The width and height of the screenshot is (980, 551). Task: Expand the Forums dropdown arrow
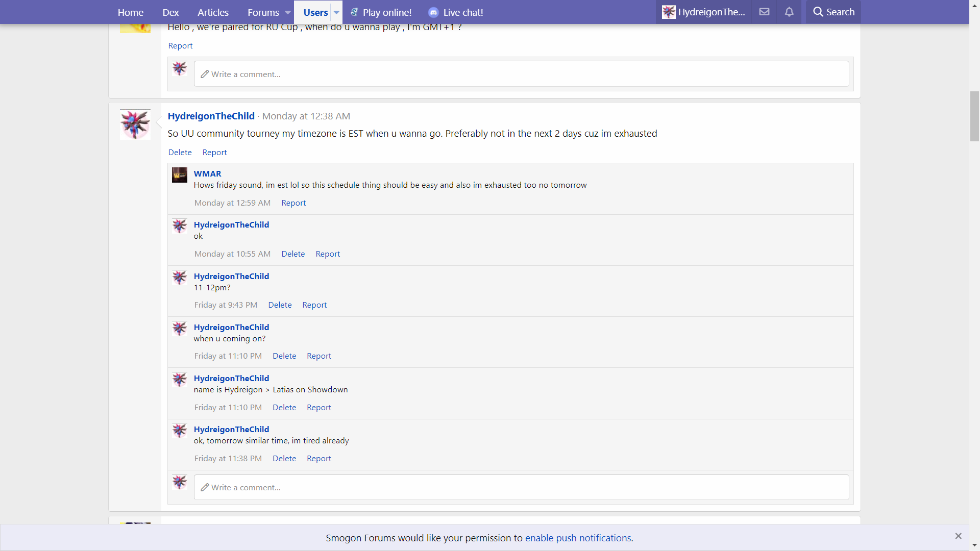click(x=288, y=12)
